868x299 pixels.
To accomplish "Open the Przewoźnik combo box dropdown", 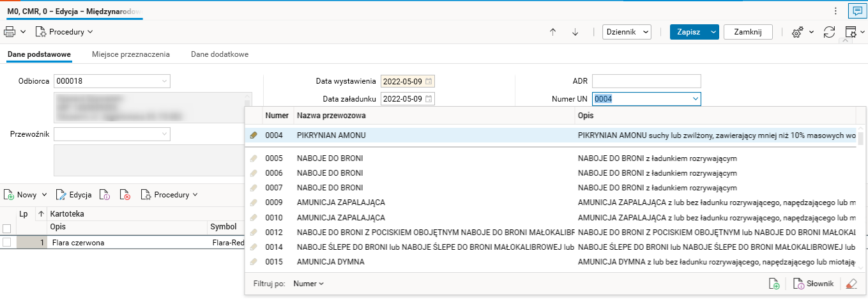I will point(164,134).
